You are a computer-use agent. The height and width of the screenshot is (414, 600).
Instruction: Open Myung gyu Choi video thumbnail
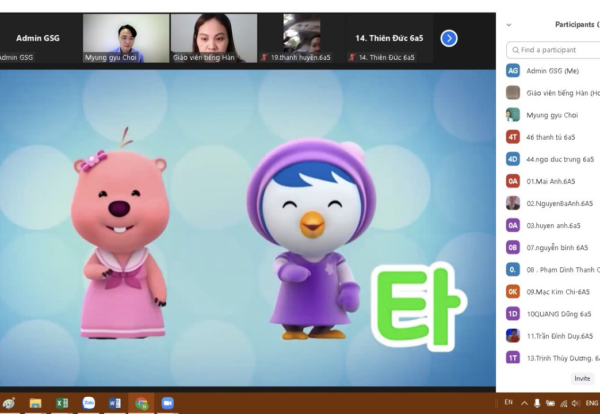click(125, 38)
